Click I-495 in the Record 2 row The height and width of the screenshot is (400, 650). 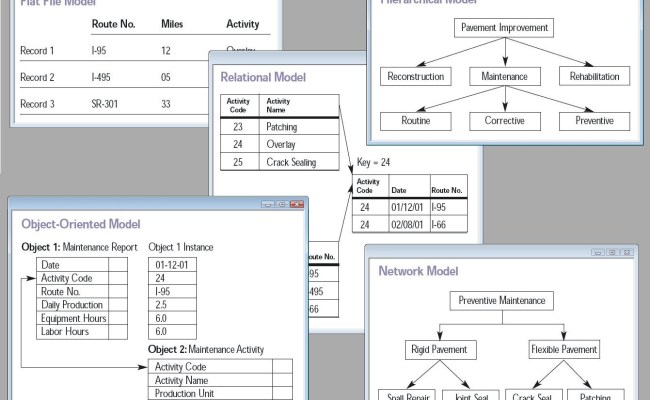pos(101,78)
